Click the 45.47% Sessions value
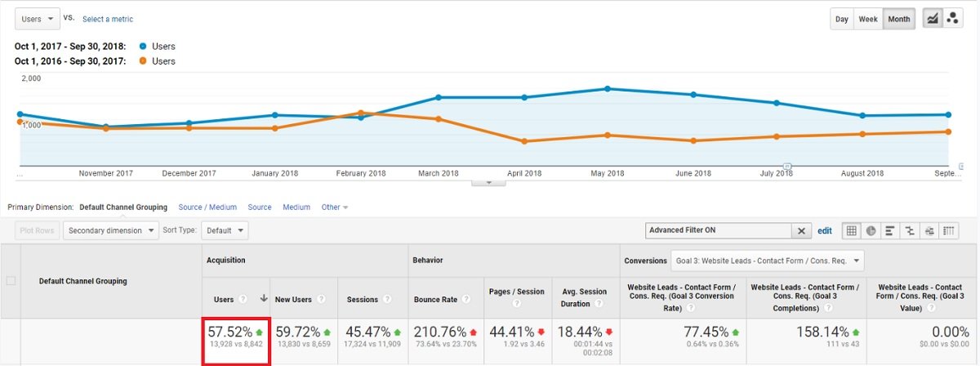This screenshot has width=980, height=366. [367, 333]
